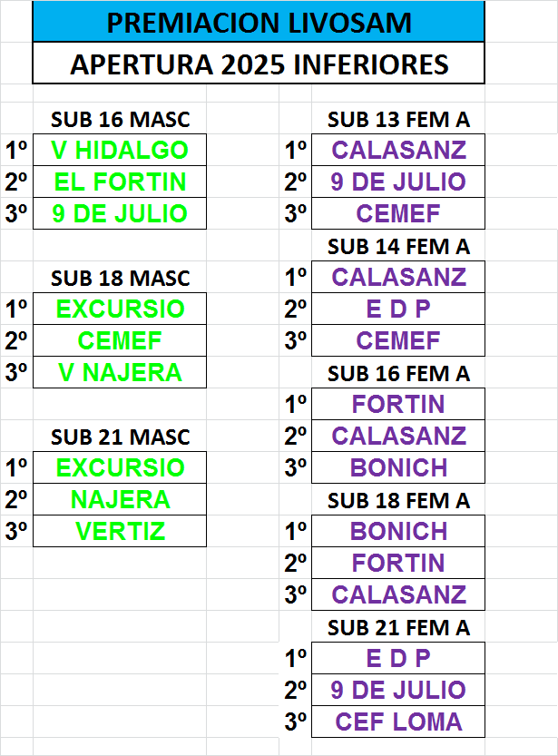Select the SUB 14 FEM A header
Image resolution: width=558 pixels, height=756 pixels.
click(398, 246)
